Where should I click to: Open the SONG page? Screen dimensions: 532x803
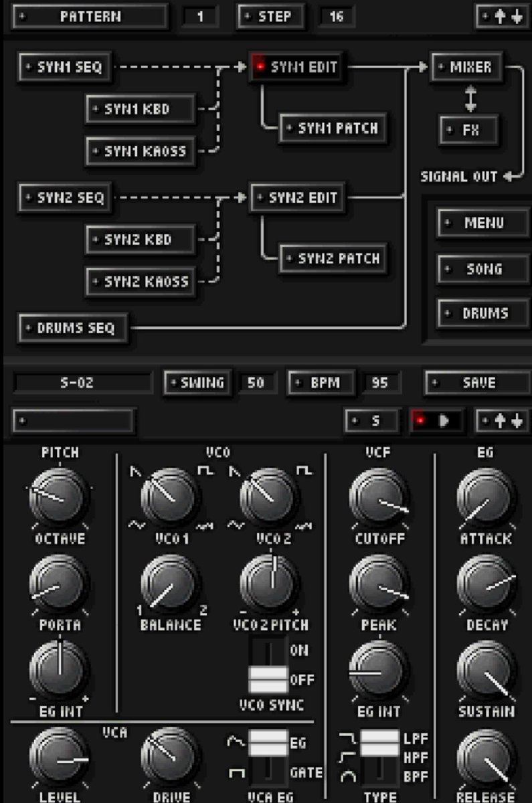[483, 269]
